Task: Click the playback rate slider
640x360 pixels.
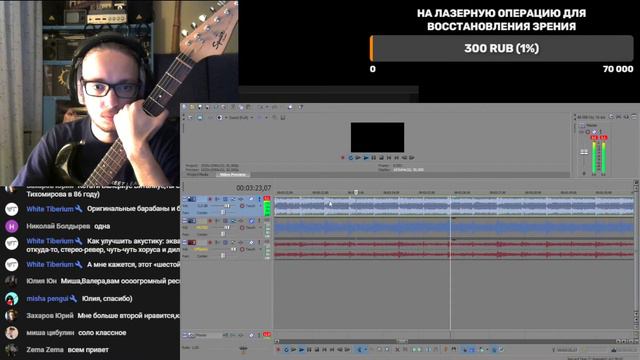Action: coord(244,349)
